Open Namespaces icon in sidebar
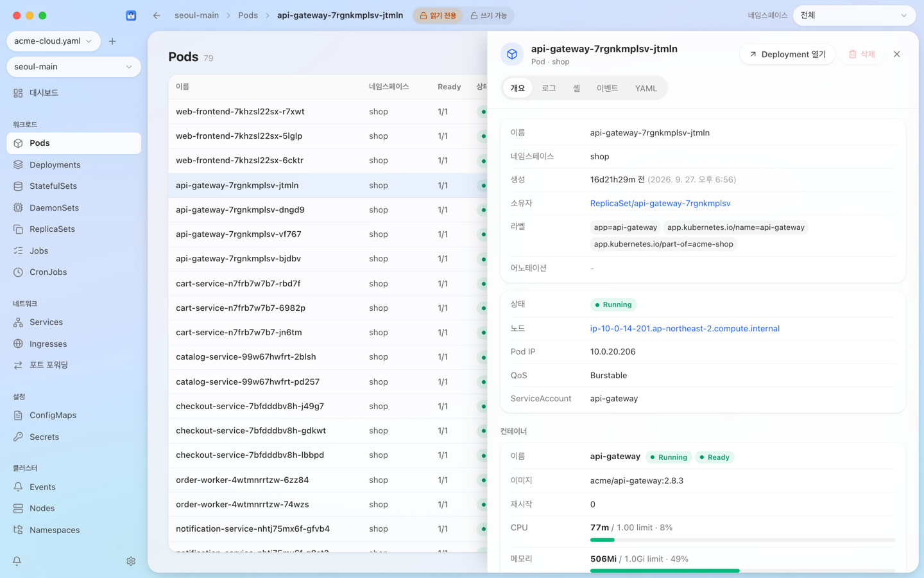This screenshot has height=578, width=924. click(x=18, y=530)
